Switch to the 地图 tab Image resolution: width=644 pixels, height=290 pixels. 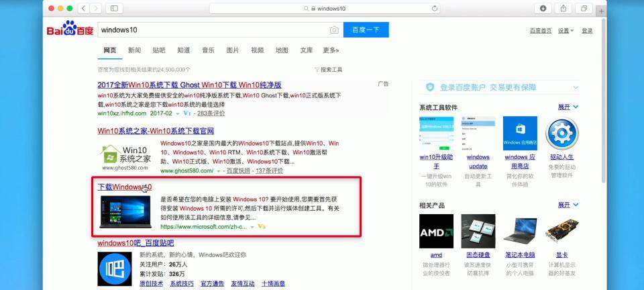(x=282, y=50)
